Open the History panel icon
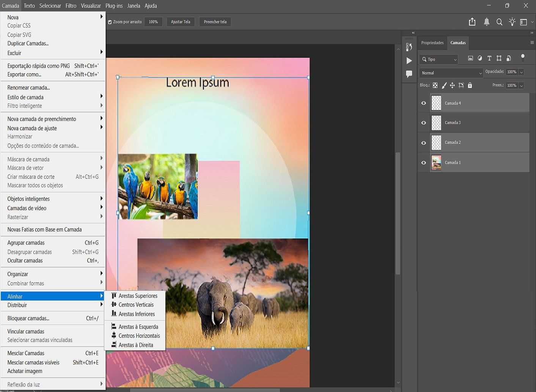Viewport: 536px width, 392px height. tap(409, 47)
